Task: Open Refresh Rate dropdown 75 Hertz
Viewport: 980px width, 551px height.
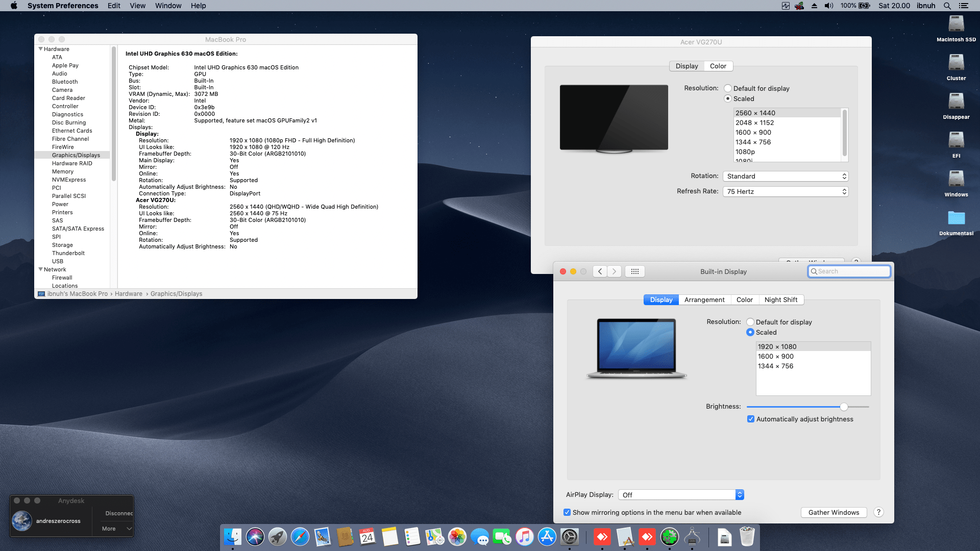Action: click(786, 191)
